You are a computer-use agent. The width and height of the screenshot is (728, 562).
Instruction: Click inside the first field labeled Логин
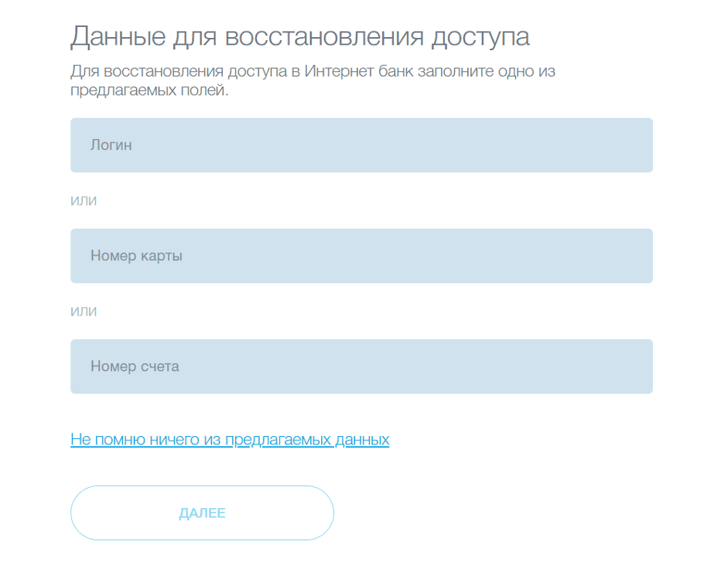[361, 145]
